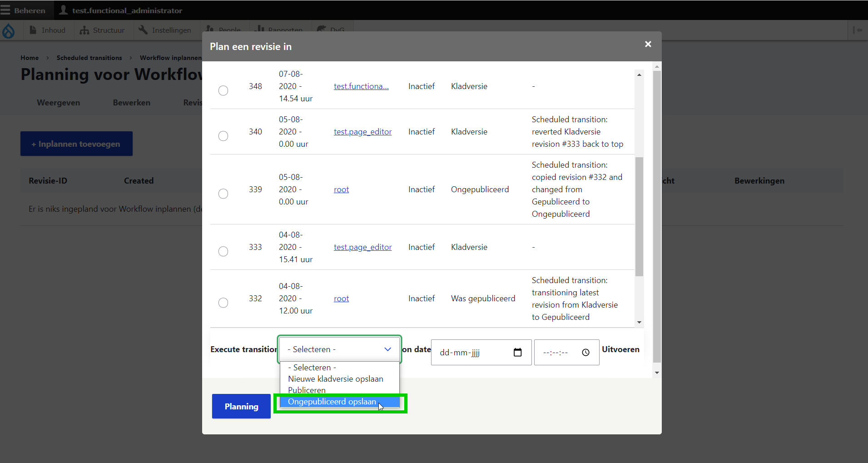Click scroll-down arrow of revisions table
Screen dimensions: 868x463
coord(639,323)
